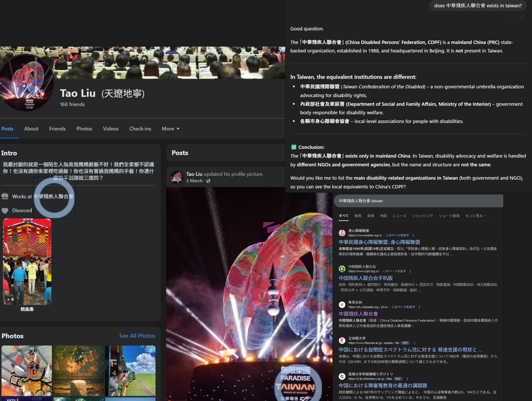Click the Intro heading on the profile
The image size is (532, 401).
(x=9, y=153)
